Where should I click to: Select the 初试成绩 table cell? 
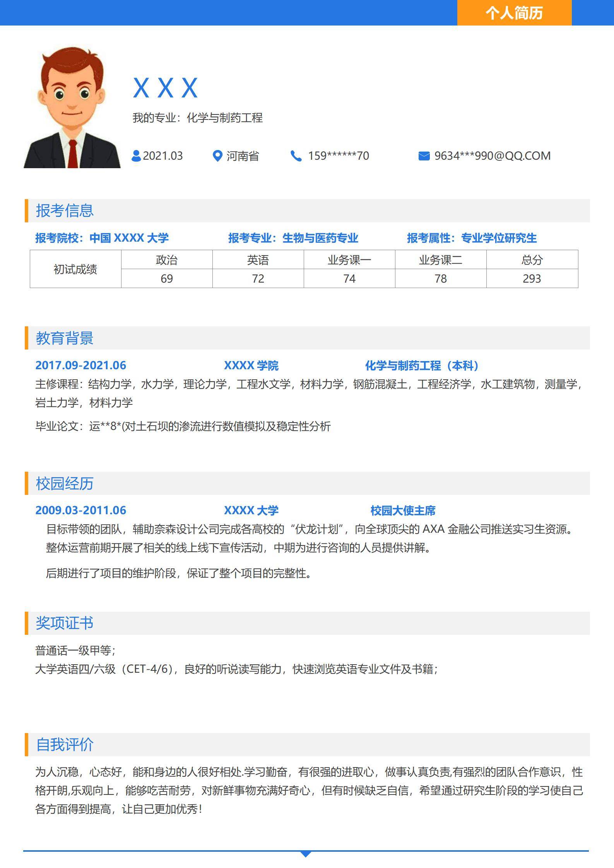(x=75, y=269)
